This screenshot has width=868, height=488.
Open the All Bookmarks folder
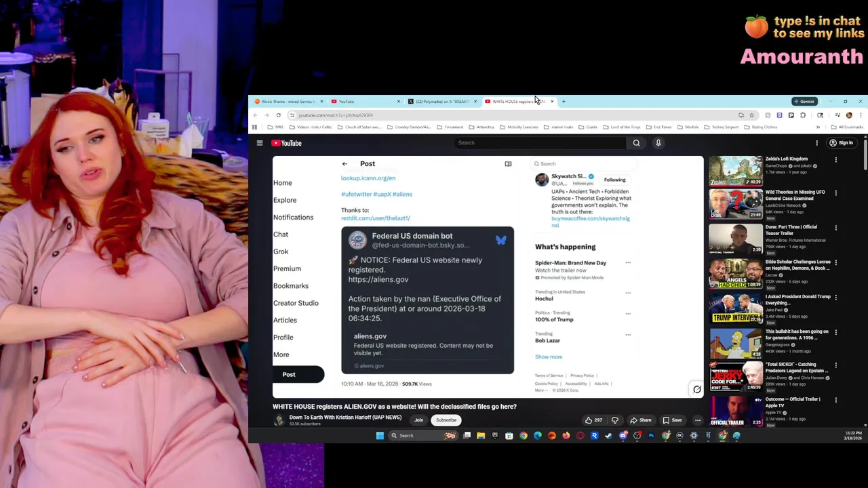pyautogui.click(x=846, y=127)
